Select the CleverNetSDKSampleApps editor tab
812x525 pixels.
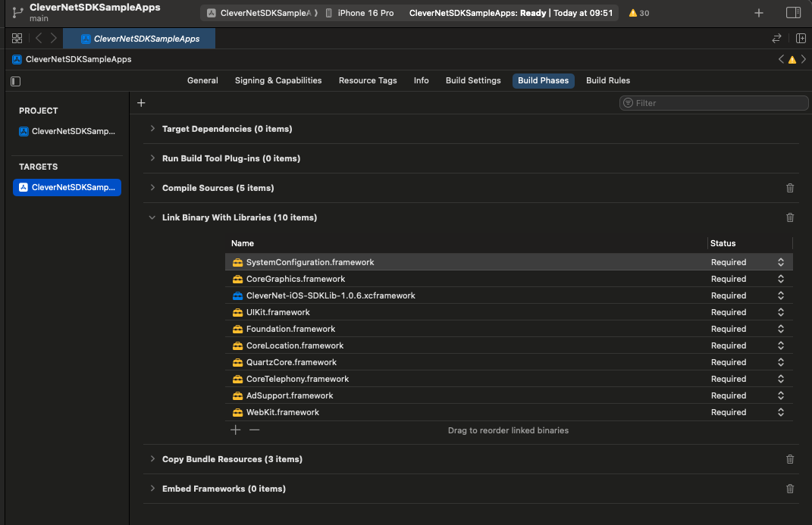140,39
